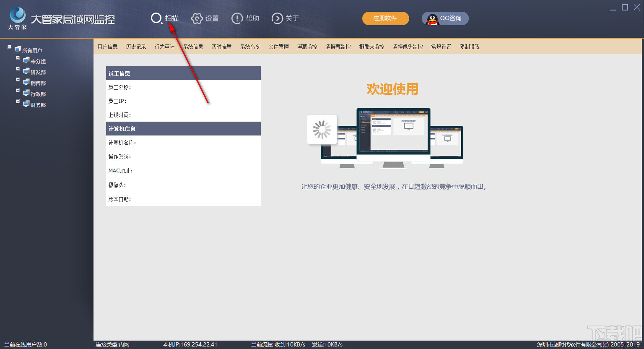
Task: Collapse the 所有用户 node
Action: [x=9, y=47]
